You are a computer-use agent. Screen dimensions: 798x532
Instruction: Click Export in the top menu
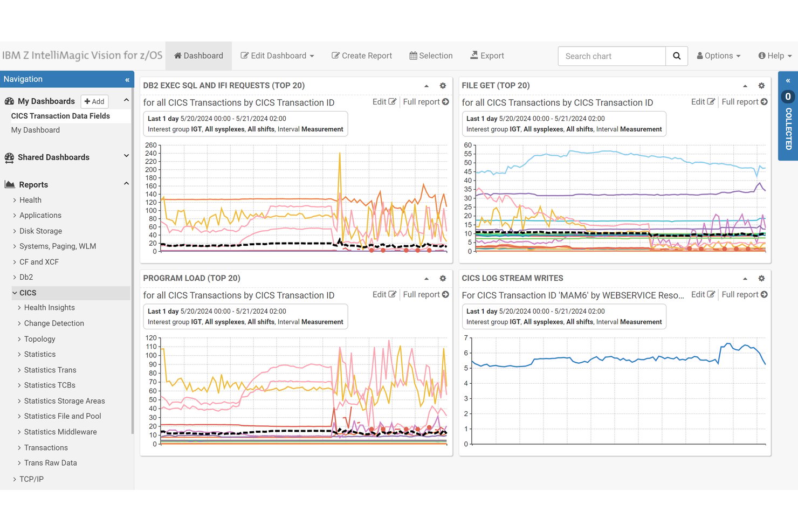pos(487,56)
